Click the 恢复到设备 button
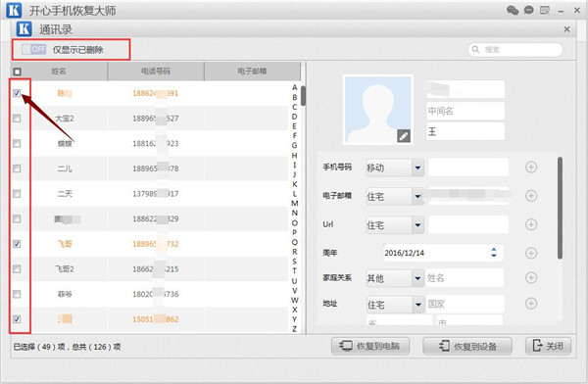This screenshot has width=588, height=384. (x=467, y=346)
